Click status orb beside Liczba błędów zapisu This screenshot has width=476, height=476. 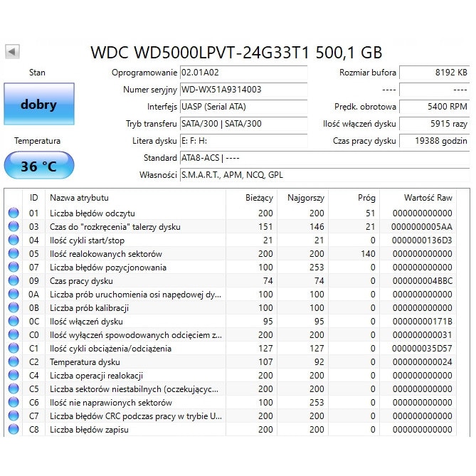tap(14, 430)
